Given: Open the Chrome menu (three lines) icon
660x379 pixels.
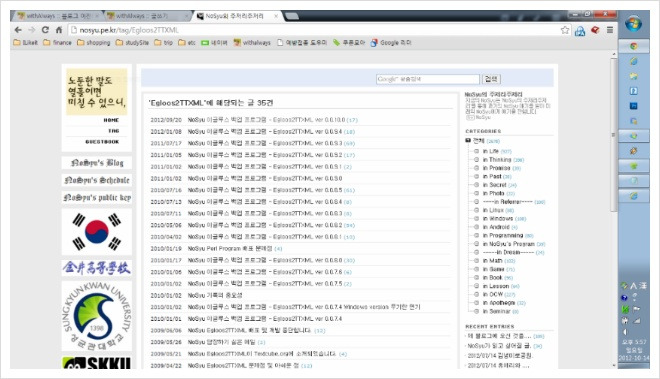Looking at the screenshot, I should (609, 30).
